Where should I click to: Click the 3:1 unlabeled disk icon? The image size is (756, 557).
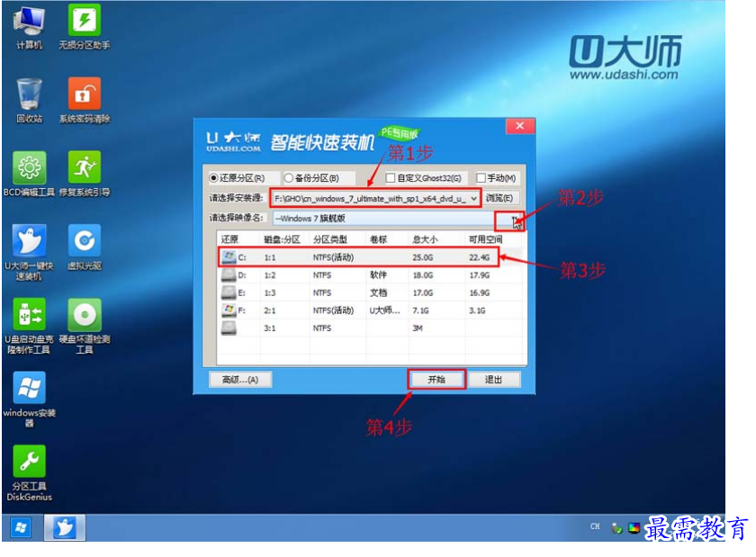tap(229, 328)
